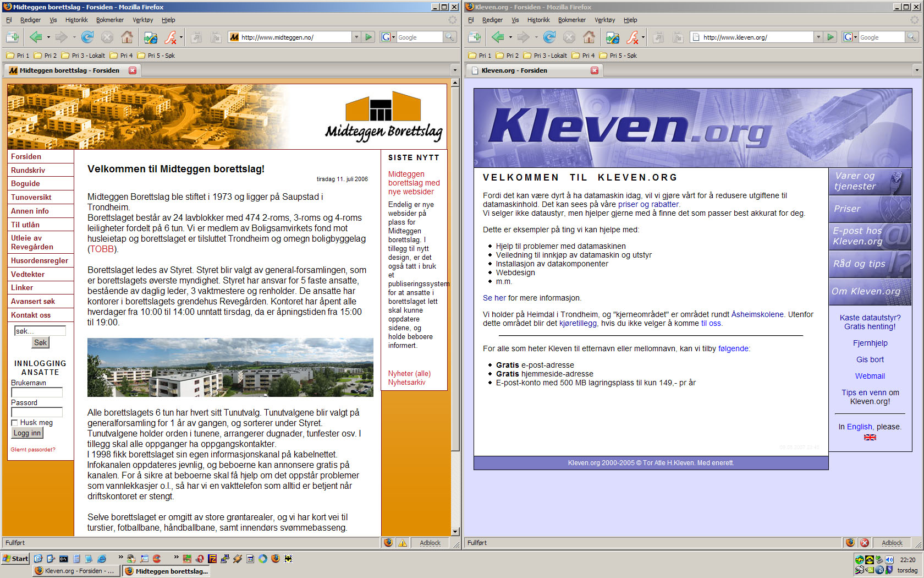
Task: Expand the URL dropdown in the Midteggen window
Action: click(x=356, y=37)
